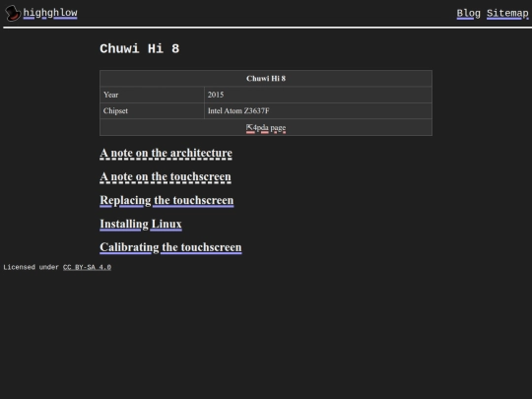Click the table header Chuwi Hi 8

[x=266, y=79]
